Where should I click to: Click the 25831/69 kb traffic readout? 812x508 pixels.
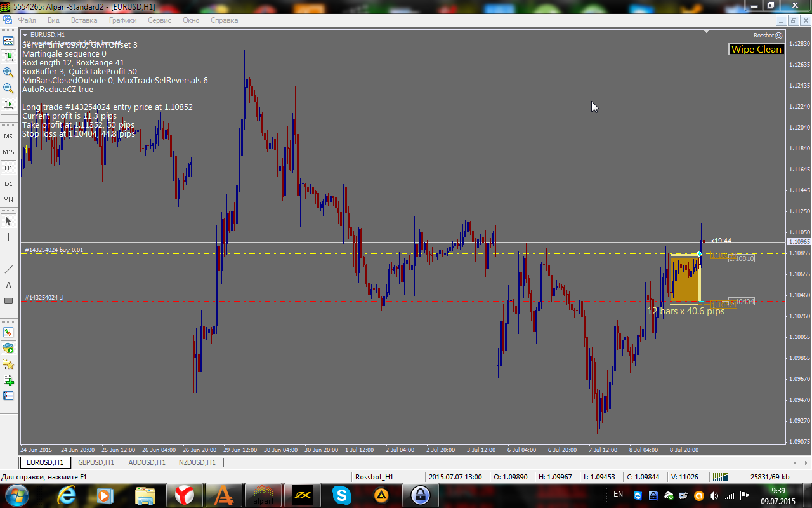(x=770, y=477)
